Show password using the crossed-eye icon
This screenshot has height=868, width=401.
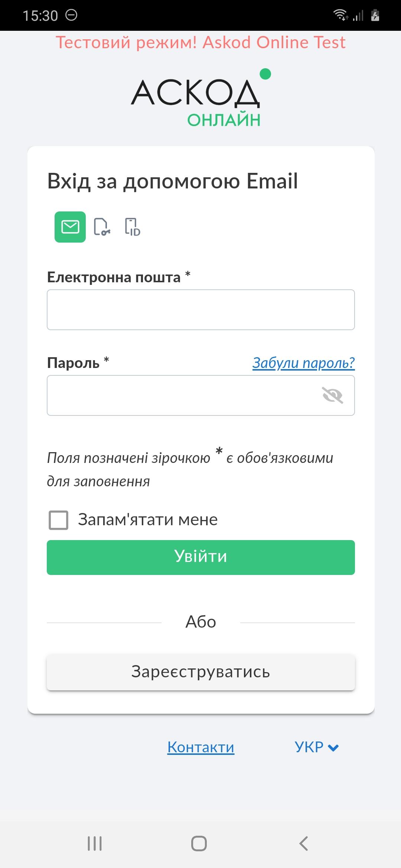click(332, 395)
